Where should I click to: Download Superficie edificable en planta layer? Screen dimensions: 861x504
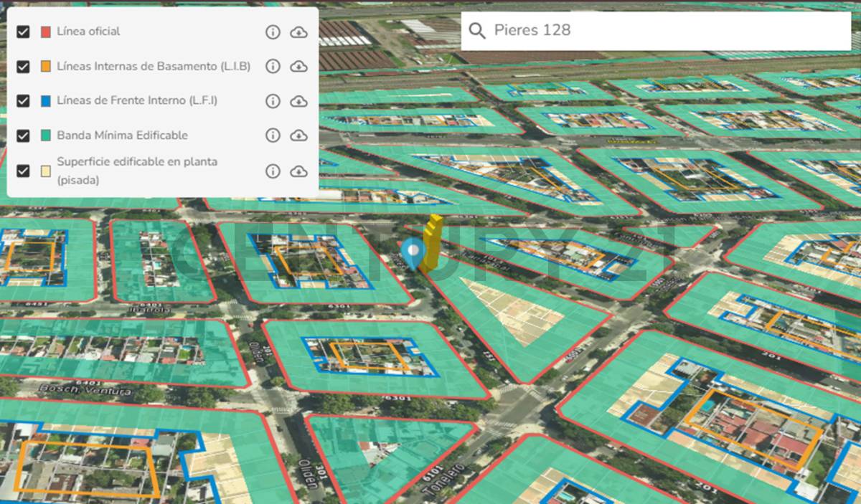coord(298,171)
